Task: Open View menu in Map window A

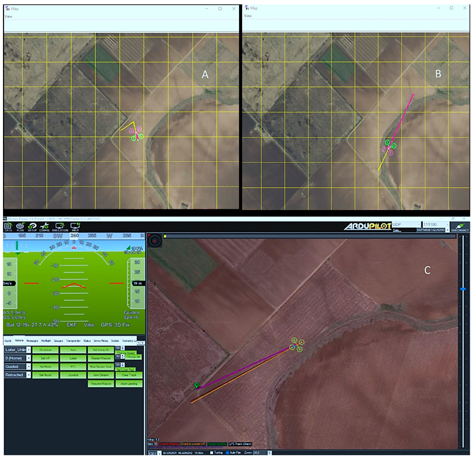Action: pos(8,16)
